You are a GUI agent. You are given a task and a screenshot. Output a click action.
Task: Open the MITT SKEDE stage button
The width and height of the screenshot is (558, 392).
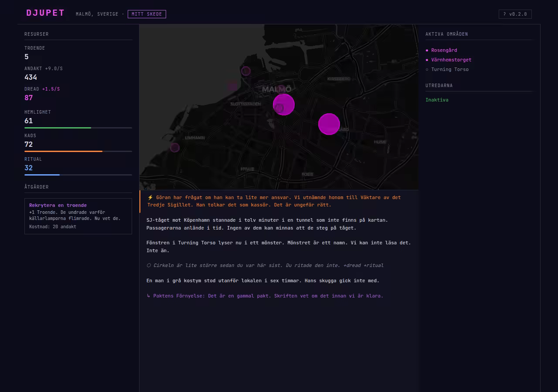[x=147, y=14]
